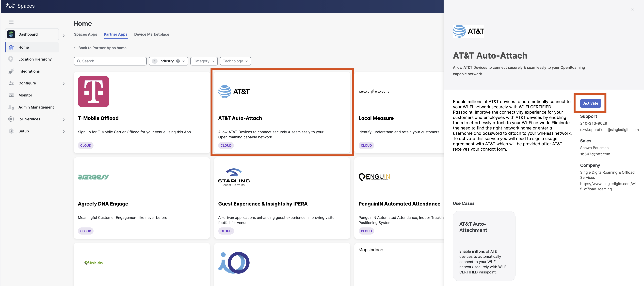Open the Technology filter dropdown
Screen dimensions: 644x286
(235, 61)
